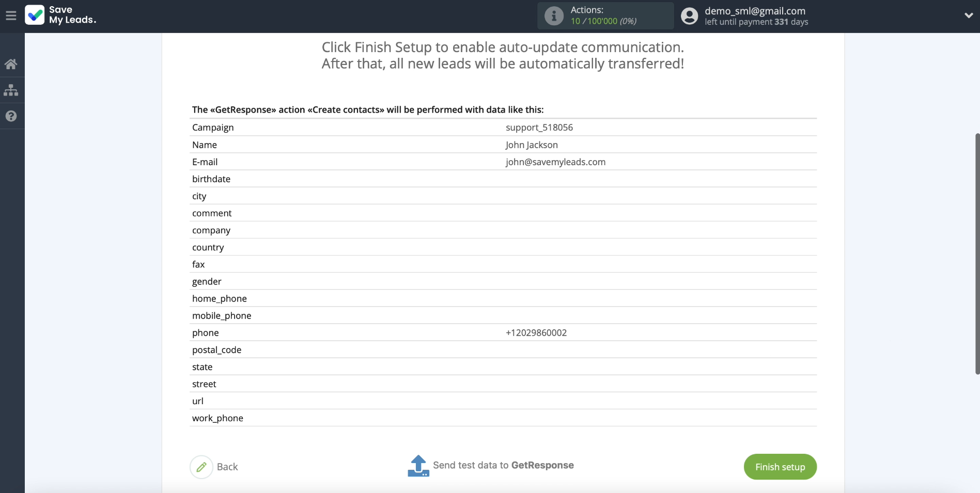Click the Campaign value support_518056

pos(539,128)
